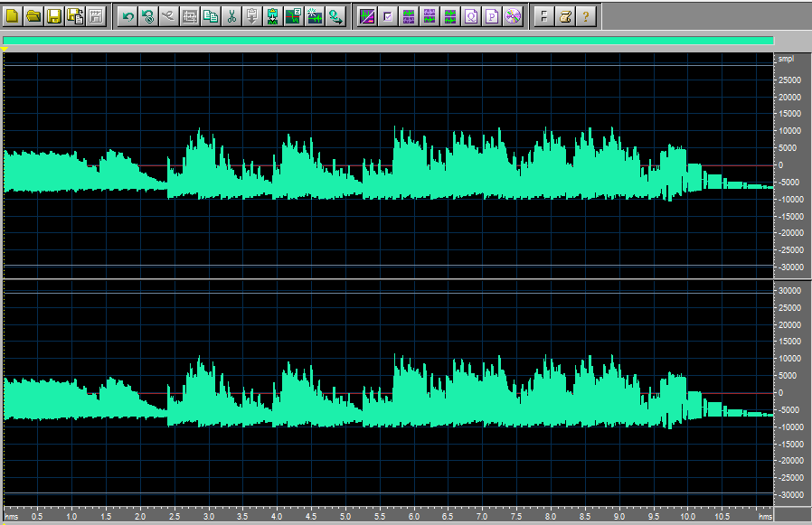Viewport: 812px width, 525px height.
Task: Click the document icon labeled Q
Action: click(470, 15)
